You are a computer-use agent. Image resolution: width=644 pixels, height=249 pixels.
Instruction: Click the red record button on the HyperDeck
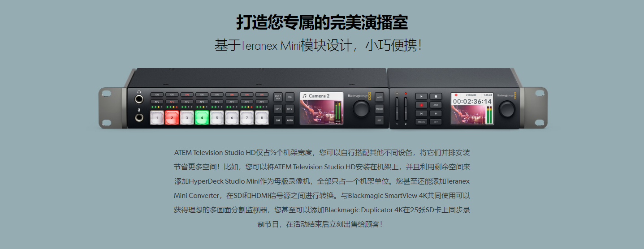point(422,105)
